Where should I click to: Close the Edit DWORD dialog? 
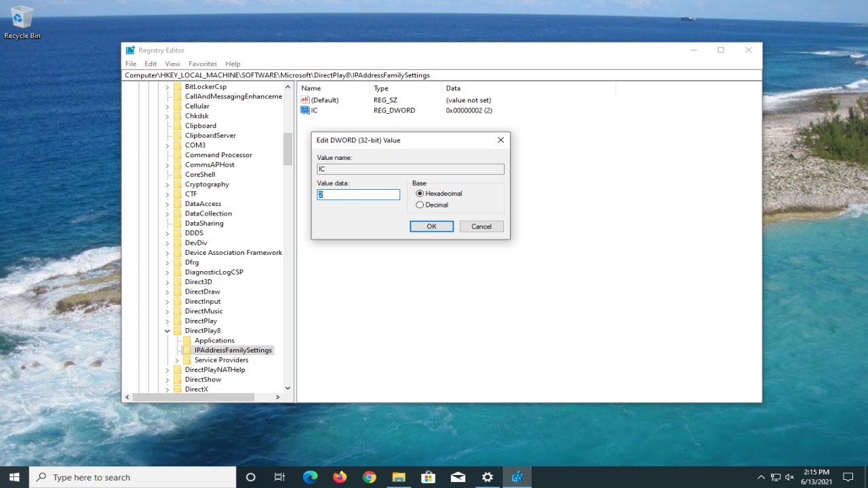tap(500, 140)
